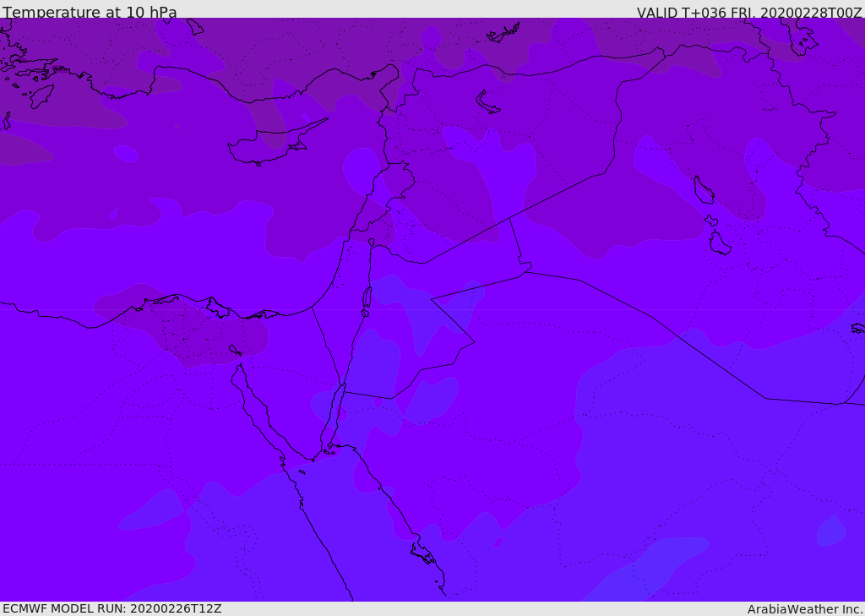Click the 'ArabiaWeather Inc' credit text
Image resolution: width=865 pixels, height=616 pixels.
804,609
